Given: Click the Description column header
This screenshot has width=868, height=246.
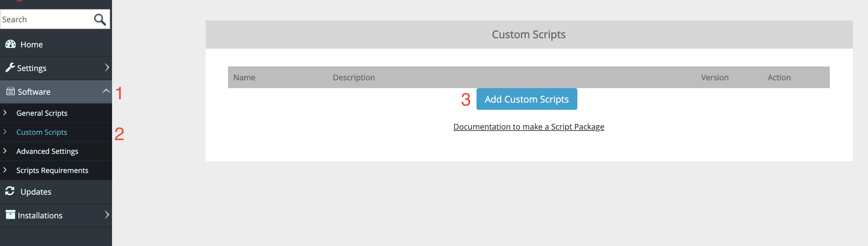Looking at the screenshot, I should 354,78.
